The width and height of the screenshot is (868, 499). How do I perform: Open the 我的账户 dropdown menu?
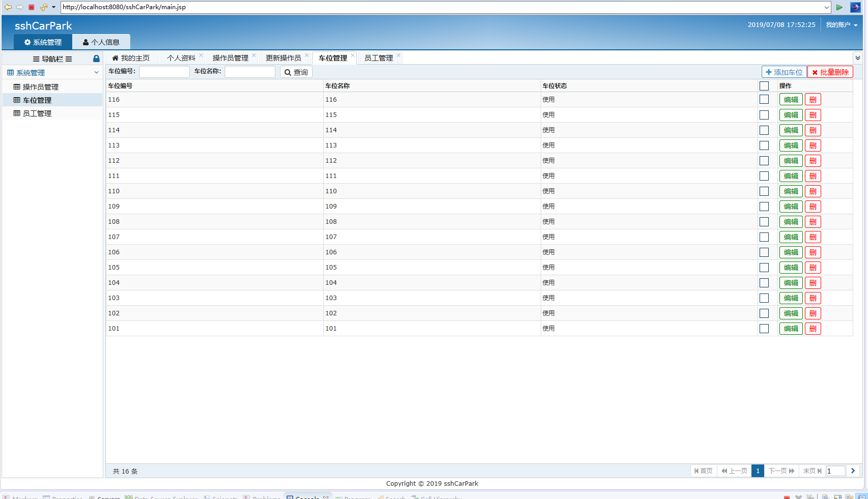click(841, 25)
